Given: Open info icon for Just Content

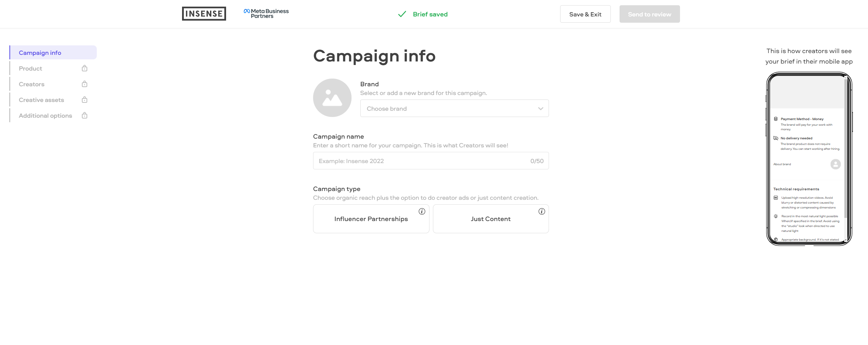Looking at the screenshot, I should (x=542, y=211).
